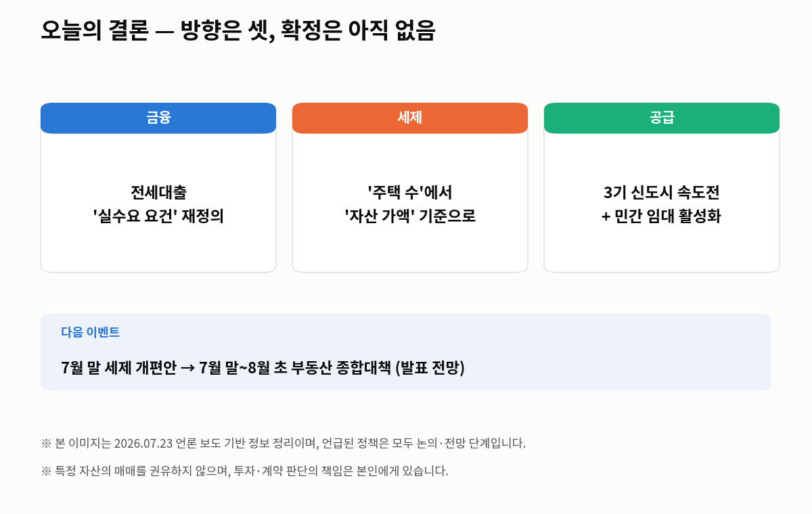The width and height of the screenshot is (812, 514).
Task: Select '7월 말 세제 개편안' event text
Action: (118, 369)
